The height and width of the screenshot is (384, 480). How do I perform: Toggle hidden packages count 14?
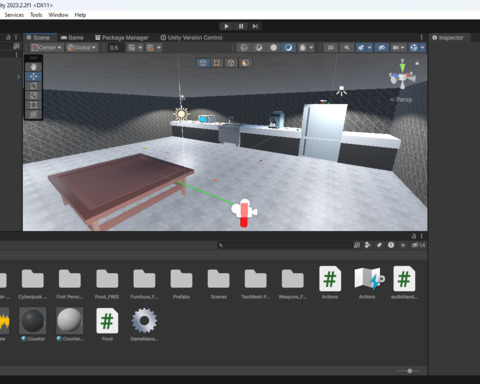point(418,245)
